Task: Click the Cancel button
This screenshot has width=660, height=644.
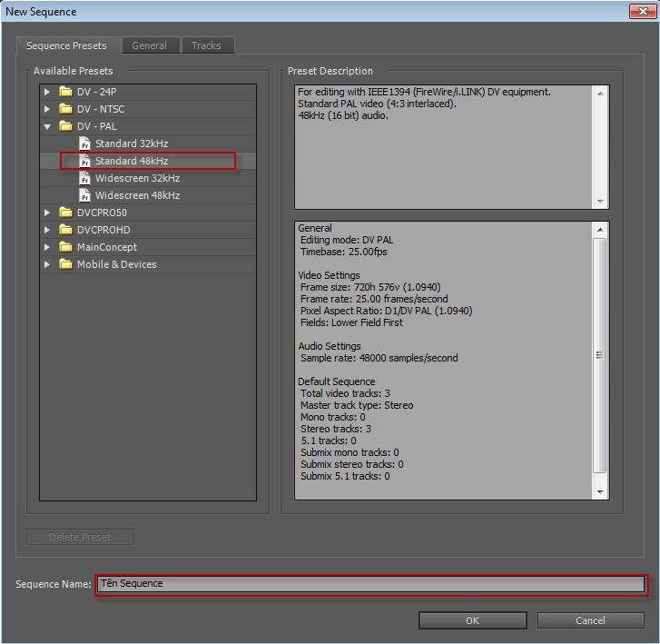Action: [x=590, y=620]
